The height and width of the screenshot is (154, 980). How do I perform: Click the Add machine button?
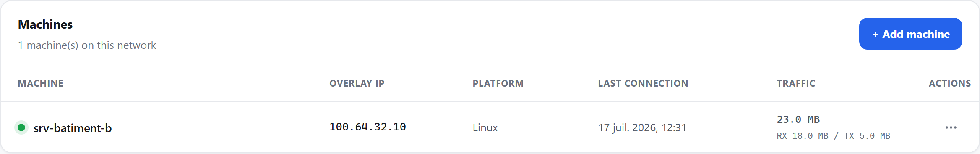pos(910,34)
